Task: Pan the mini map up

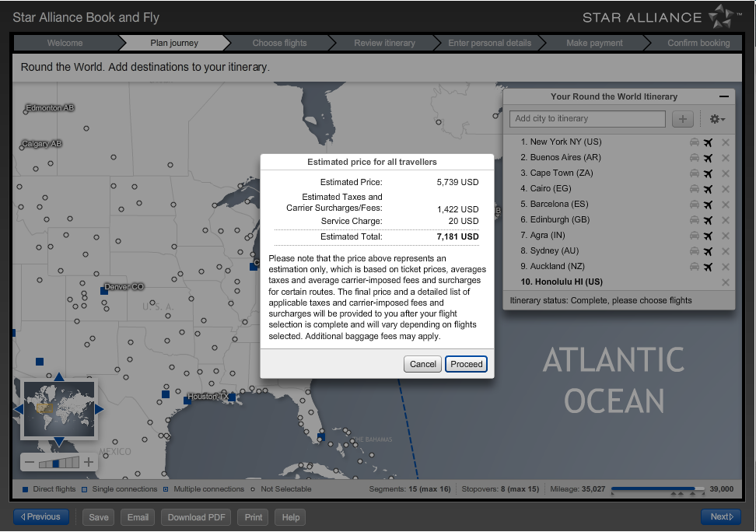Action: coord(59,376)
